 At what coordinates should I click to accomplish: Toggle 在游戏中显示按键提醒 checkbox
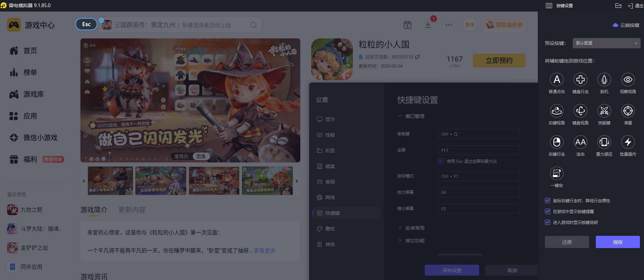point(548,211)
